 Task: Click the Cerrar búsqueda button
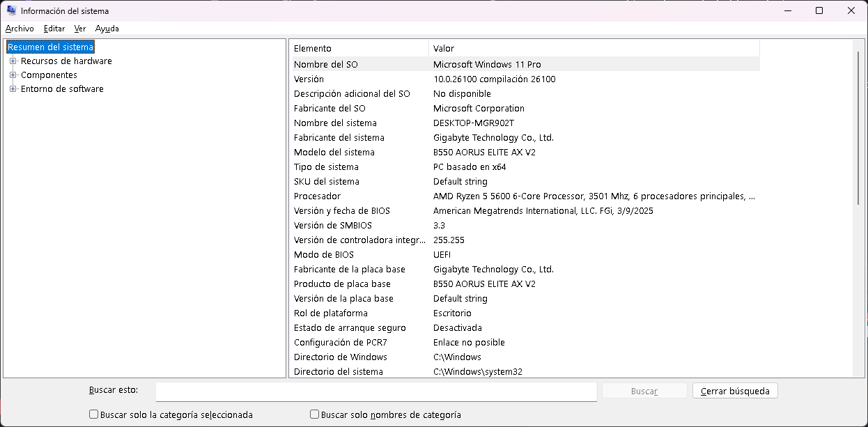(x=735, y=391)
